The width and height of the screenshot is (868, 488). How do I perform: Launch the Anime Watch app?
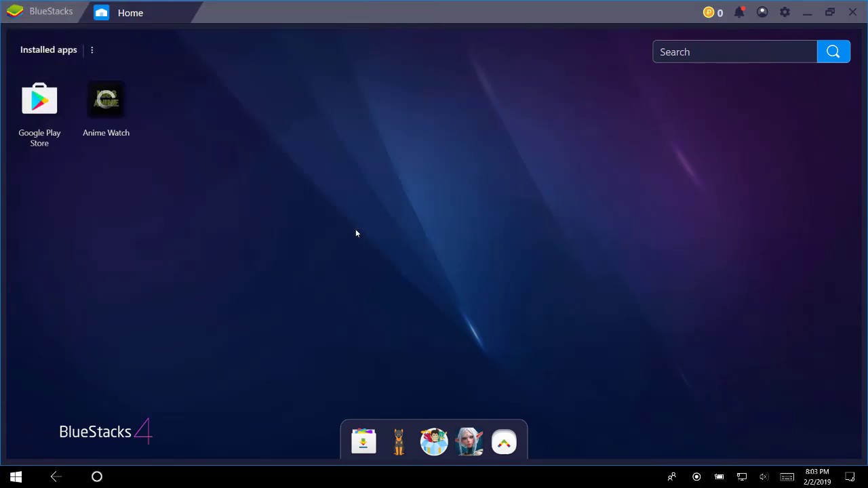click(106, 100)
